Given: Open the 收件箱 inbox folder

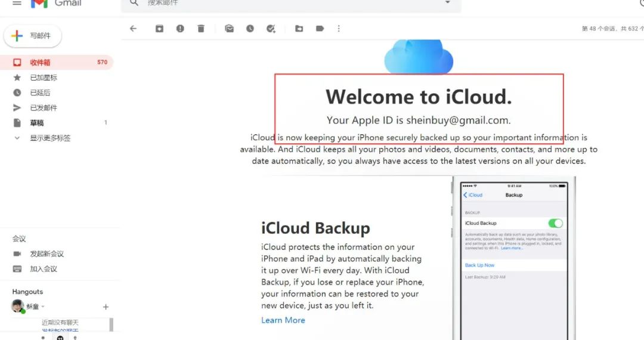Looking at the screenshot, I should click(x=56, y=63).
